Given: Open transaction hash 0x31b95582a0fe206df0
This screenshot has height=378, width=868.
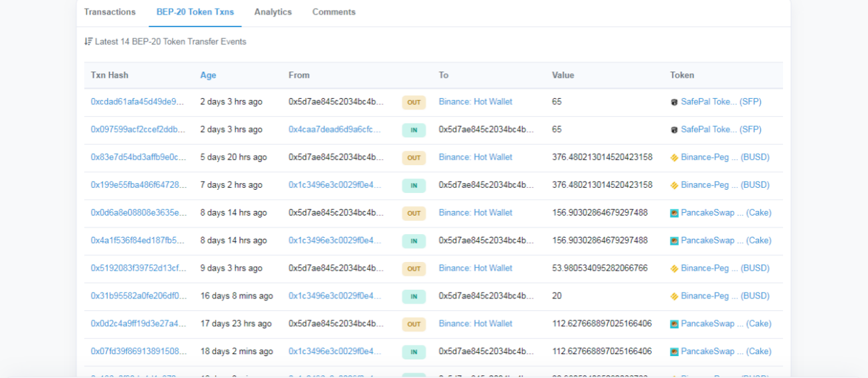Looking at the screenshot, I should click(138, 296).
